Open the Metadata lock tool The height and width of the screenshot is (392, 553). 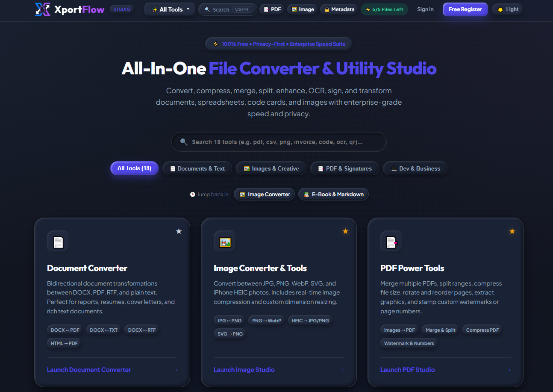pyautogui.click(x=340, y=9)
